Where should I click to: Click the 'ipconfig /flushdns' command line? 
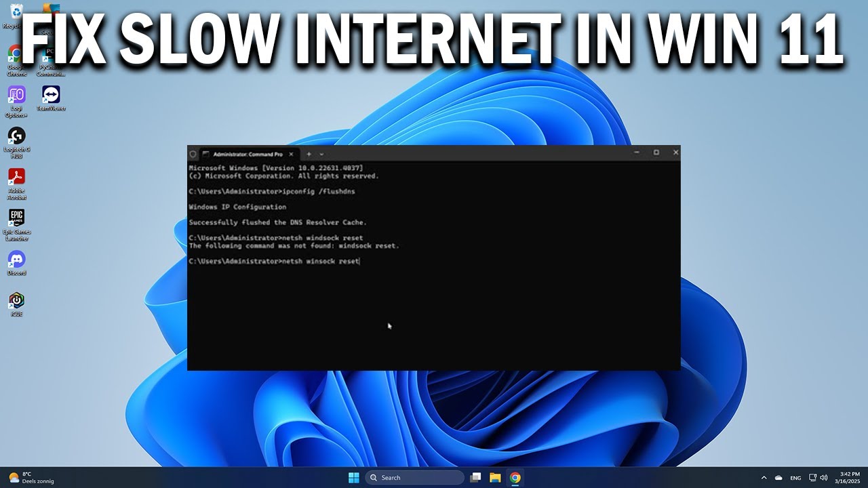click(272, 191)
